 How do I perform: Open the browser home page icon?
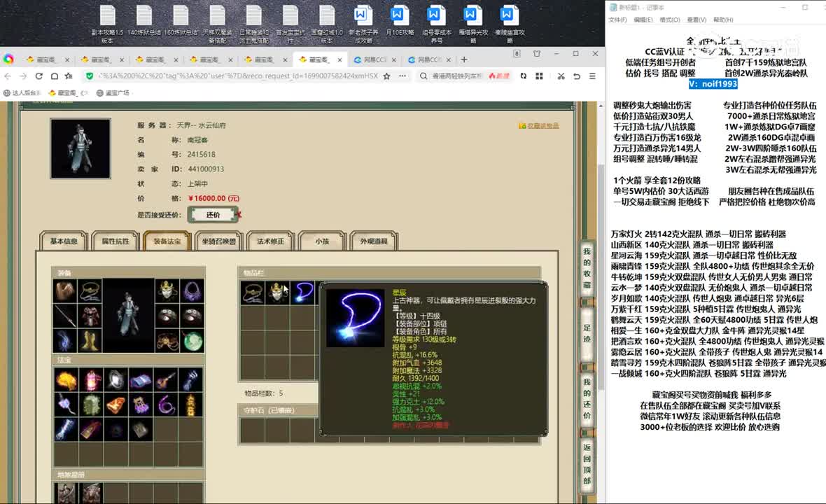pos(55,76)
